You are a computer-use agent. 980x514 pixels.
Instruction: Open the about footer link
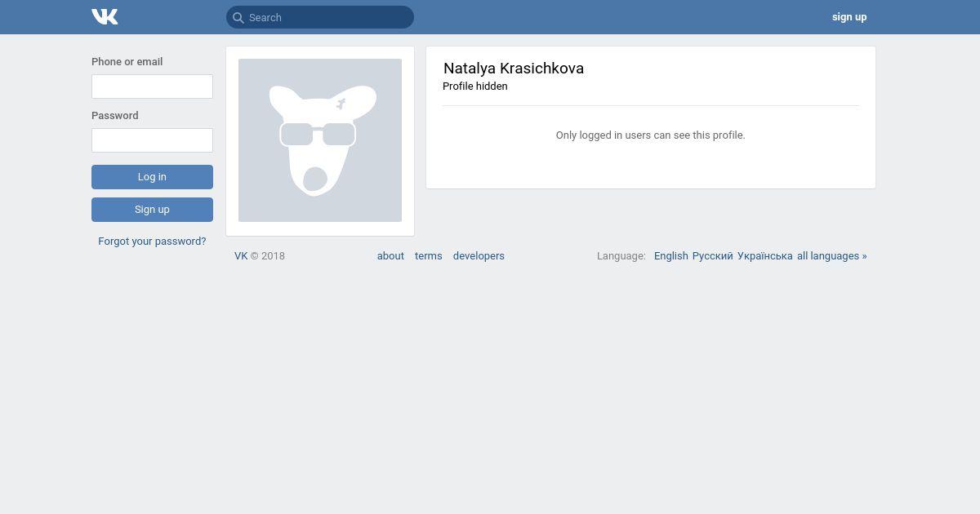pyautogui.click(x=390, y=256)
